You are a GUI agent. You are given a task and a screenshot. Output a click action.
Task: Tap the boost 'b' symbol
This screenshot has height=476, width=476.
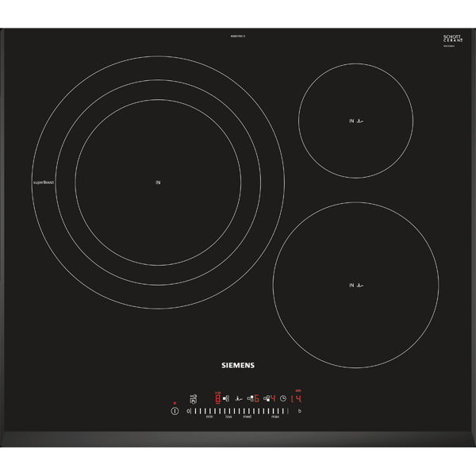[300, 411]
